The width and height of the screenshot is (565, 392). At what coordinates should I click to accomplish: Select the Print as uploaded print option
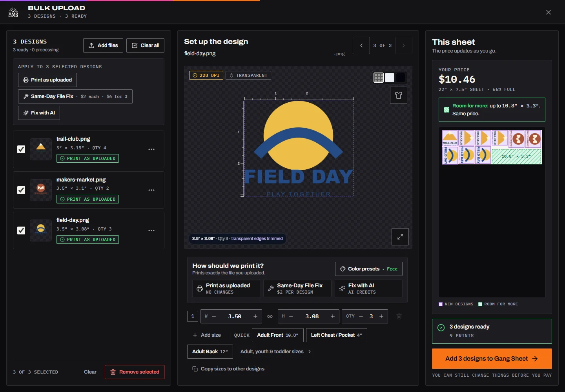(x=226, y=289)
